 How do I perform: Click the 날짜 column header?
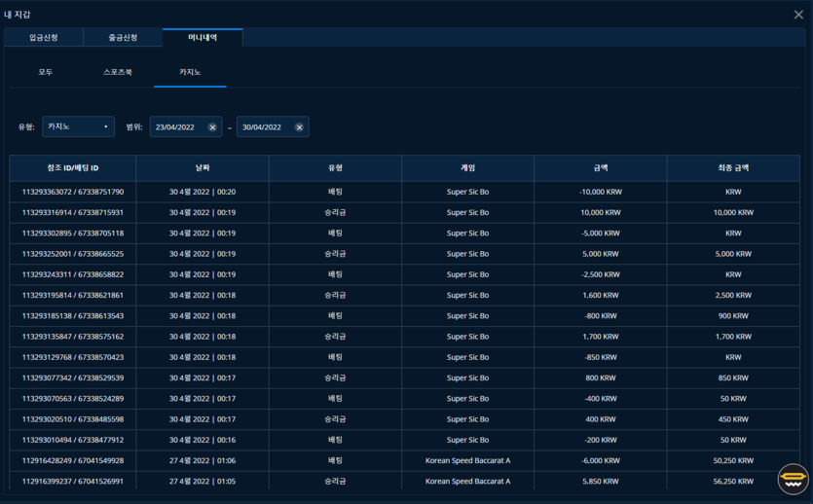pyautogui.click(x=203, y=167)
